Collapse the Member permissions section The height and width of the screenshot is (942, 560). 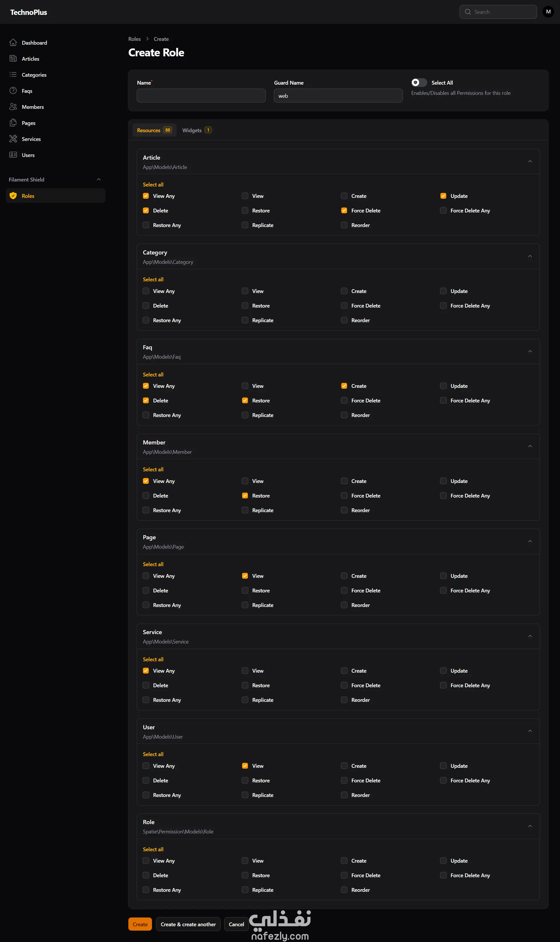click(x=530, y=446)
